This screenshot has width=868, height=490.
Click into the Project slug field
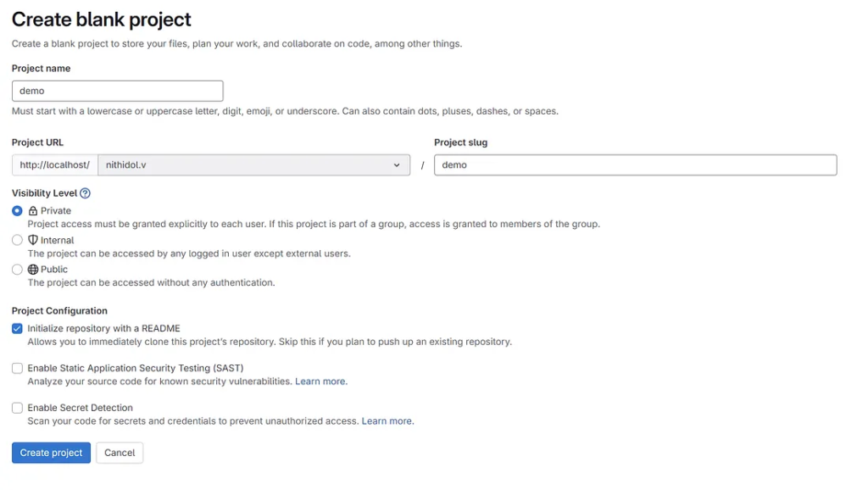pos(635,165)
